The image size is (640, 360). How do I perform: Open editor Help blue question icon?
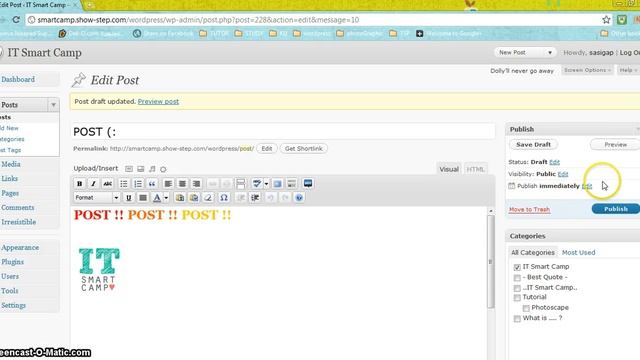click(x=299, y=198)
